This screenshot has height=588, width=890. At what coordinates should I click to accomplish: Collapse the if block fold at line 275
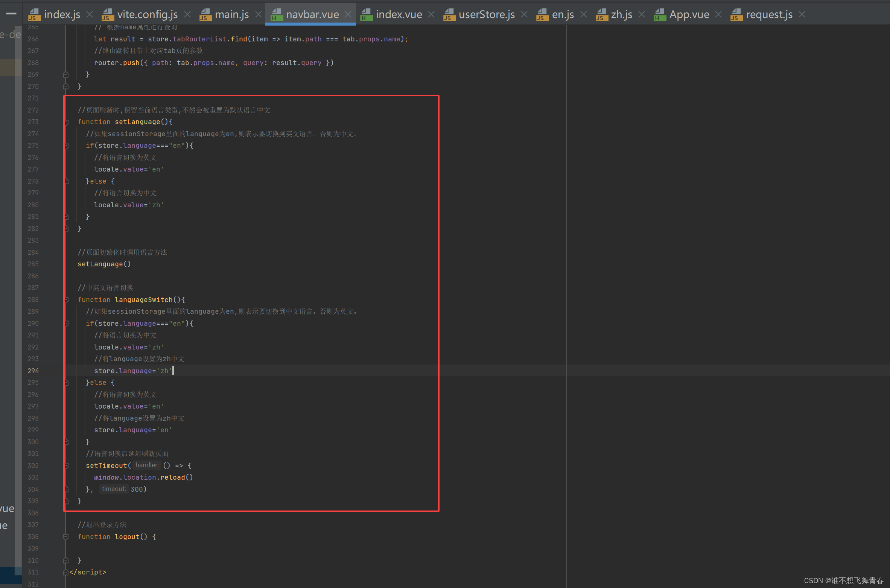pyautogui.click(x=66, y=146)
